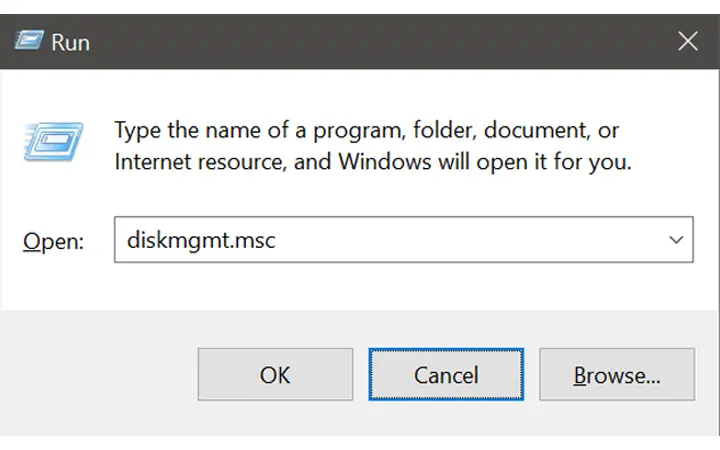The width and height of the screenshot is (720, 450).
Task: Click inside the Open text field
Action: click(x=404, y=240)
